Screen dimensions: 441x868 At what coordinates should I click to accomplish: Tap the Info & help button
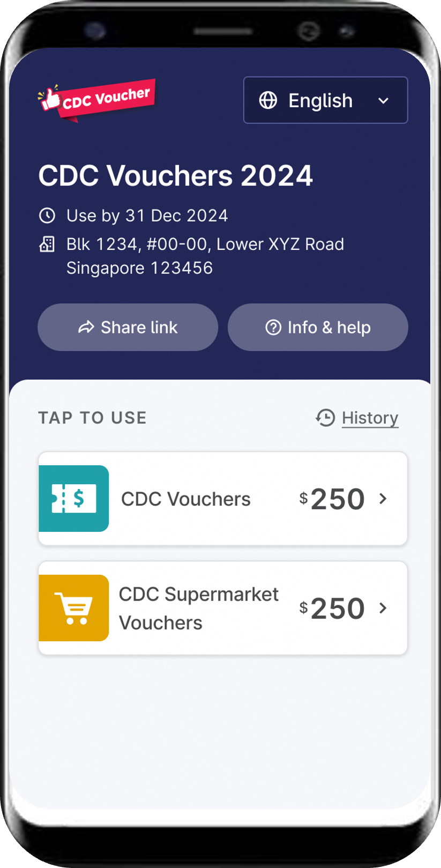(x=318, y=327)
